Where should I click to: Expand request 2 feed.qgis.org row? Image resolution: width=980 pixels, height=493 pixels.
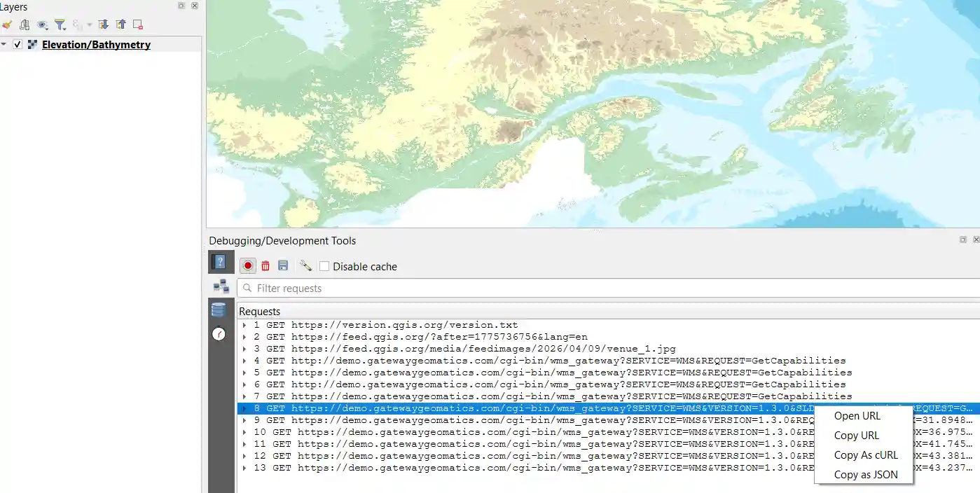coord(244,337)
